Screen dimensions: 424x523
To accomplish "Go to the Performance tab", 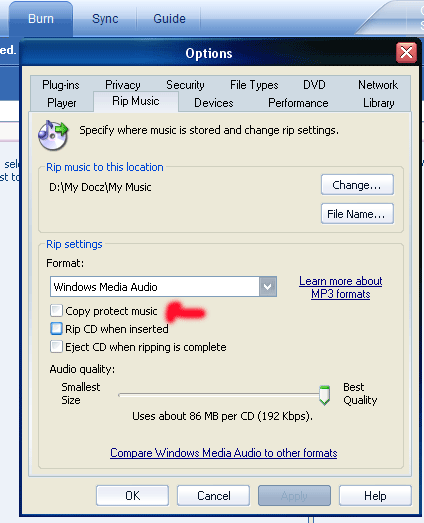I will [298, 103].
